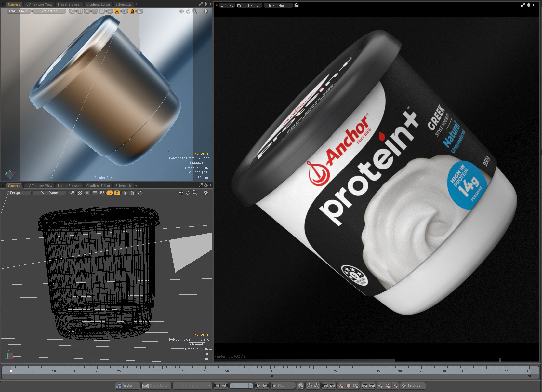The width and height of the screenshot is (542, 392).
Task: Toggle lock icon in render preview header
Action: [296, 6]
